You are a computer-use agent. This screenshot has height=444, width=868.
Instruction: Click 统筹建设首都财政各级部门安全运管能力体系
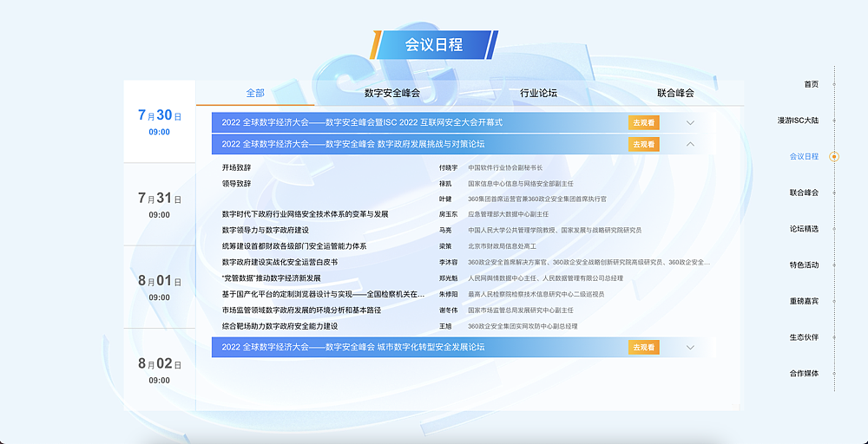(x=294, y=246)
